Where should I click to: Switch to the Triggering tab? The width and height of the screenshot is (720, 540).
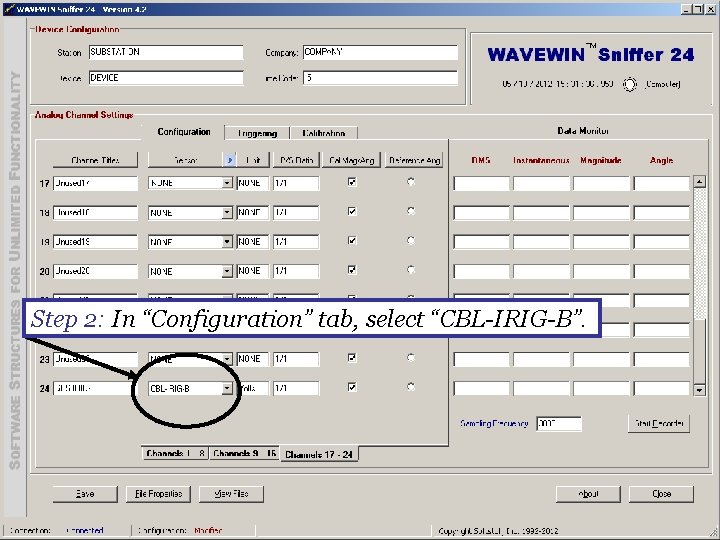pos(257,133)
